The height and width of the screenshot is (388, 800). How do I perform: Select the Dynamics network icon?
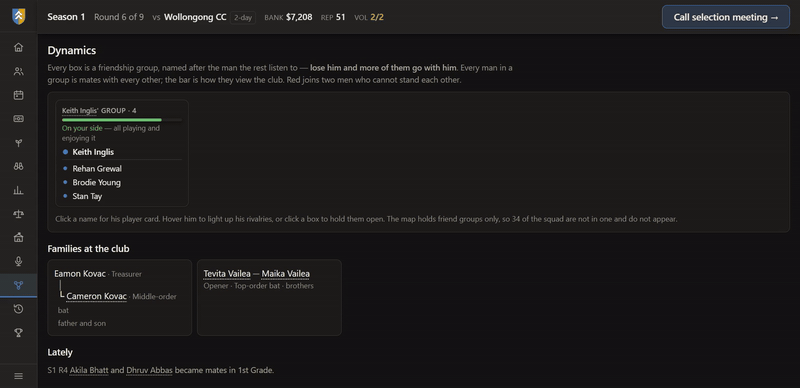pyautogui.click(x=18, y=285)
